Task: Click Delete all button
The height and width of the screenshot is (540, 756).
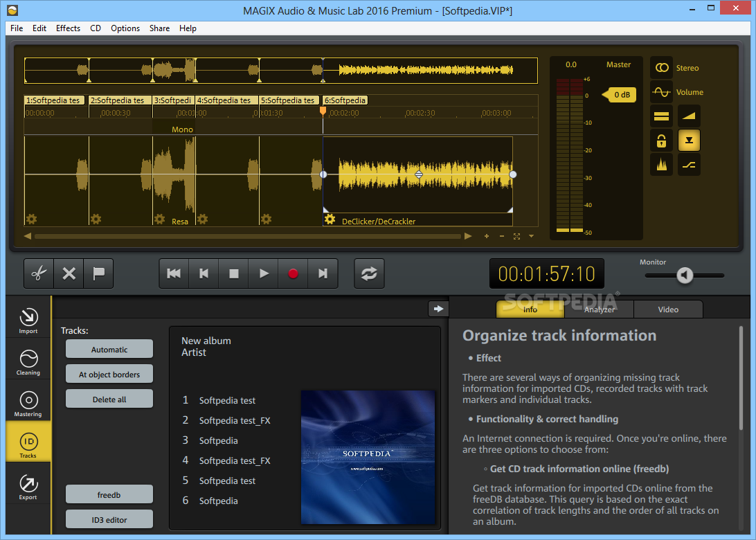Action: coord(109,399)
